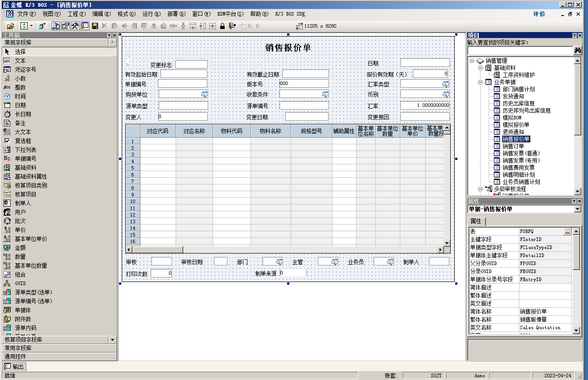Collapse the 业务单据 tree node
Image resolution: width=588 pixels, height=380 pixels.
coord(481,82)
